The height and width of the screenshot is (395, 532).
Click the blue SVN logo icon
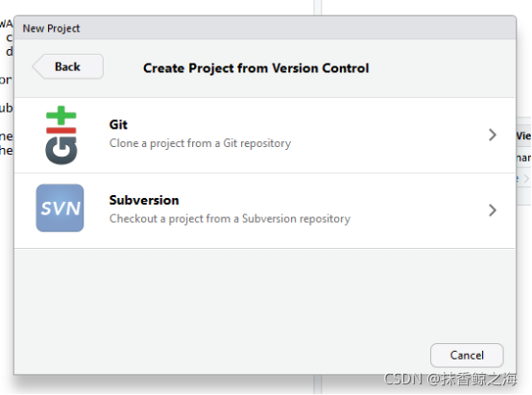coord(60,208)
